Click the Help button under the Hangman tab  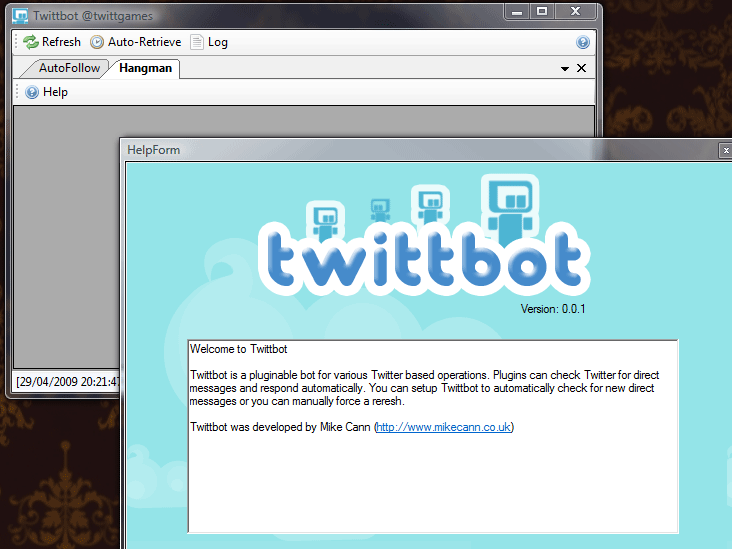(47, 92)
